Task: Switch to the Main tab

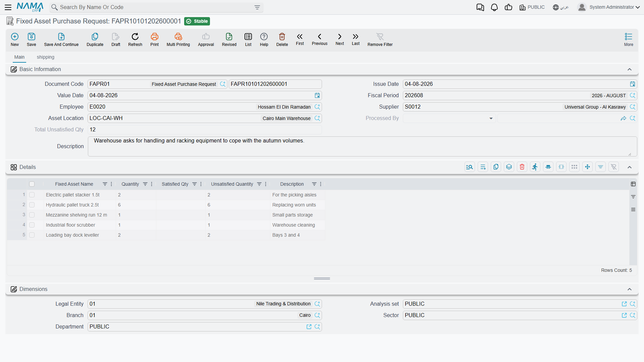Action: pos(19,57)
